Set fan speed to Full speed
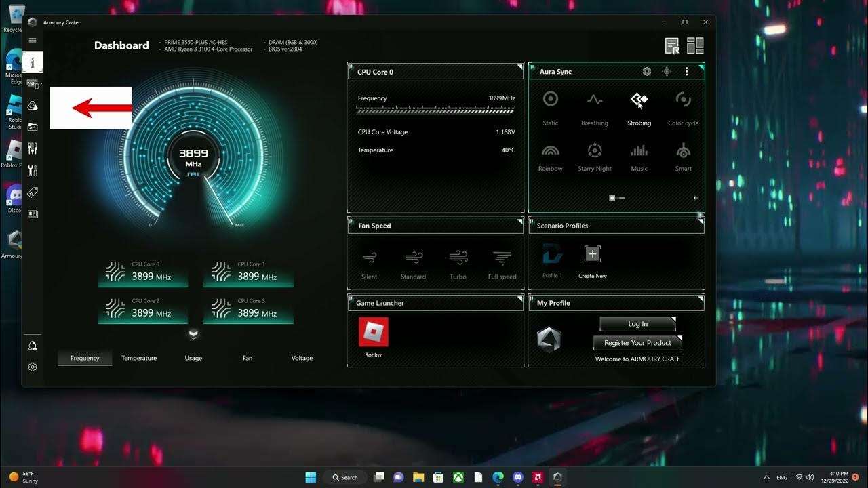The height and width of the screenshot is (488, 868). click(502, 265)
